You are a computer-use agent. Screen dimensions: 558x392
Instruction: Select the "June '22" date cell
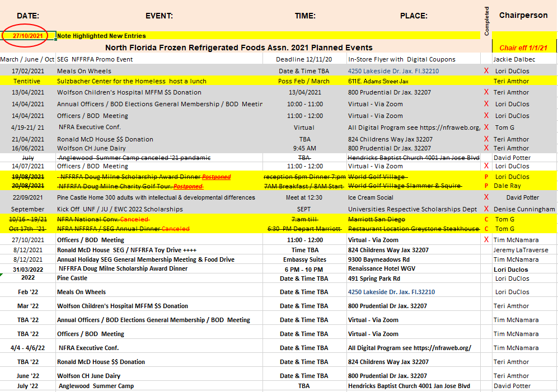click(28, 376)
